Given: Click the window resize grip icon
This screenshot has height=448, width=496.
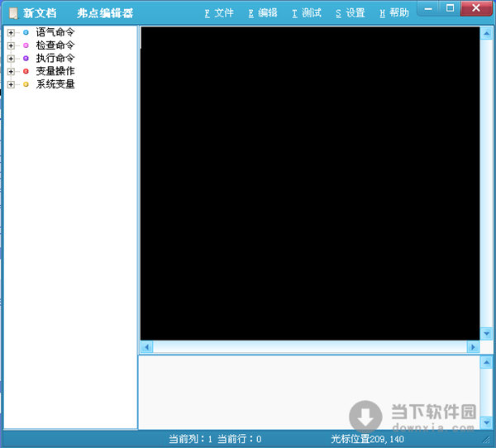Looking at the screenshot, I should (x=486, y=440).
